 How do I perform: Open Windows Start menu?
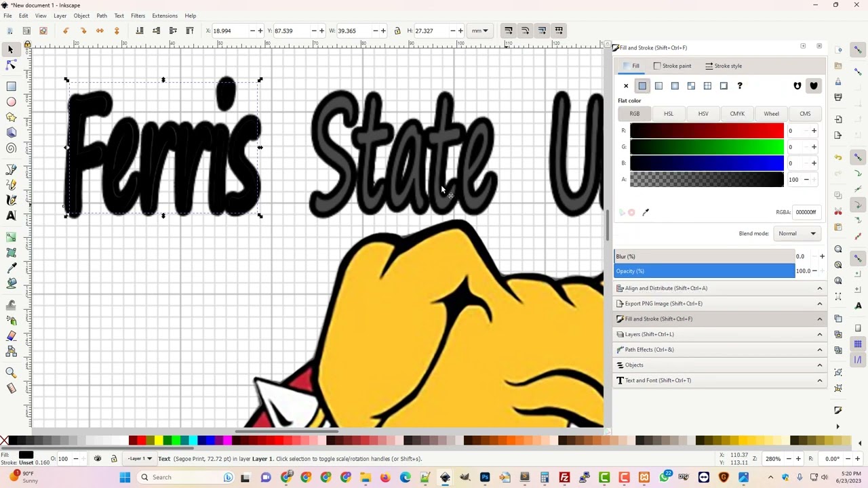pos(125,477)
